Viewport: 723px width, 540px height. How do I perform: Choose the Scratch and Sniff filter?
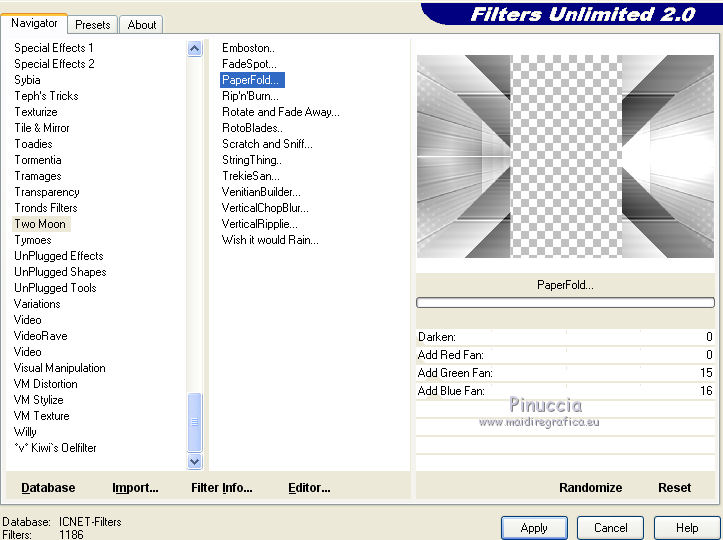coord(267,144)
